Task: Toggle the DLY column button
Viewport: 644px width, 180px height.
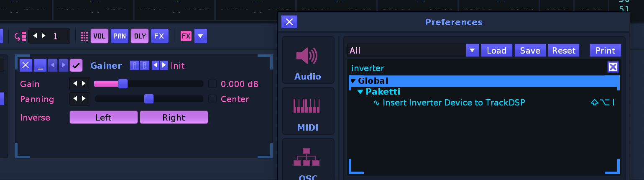Action: [140, 36]
